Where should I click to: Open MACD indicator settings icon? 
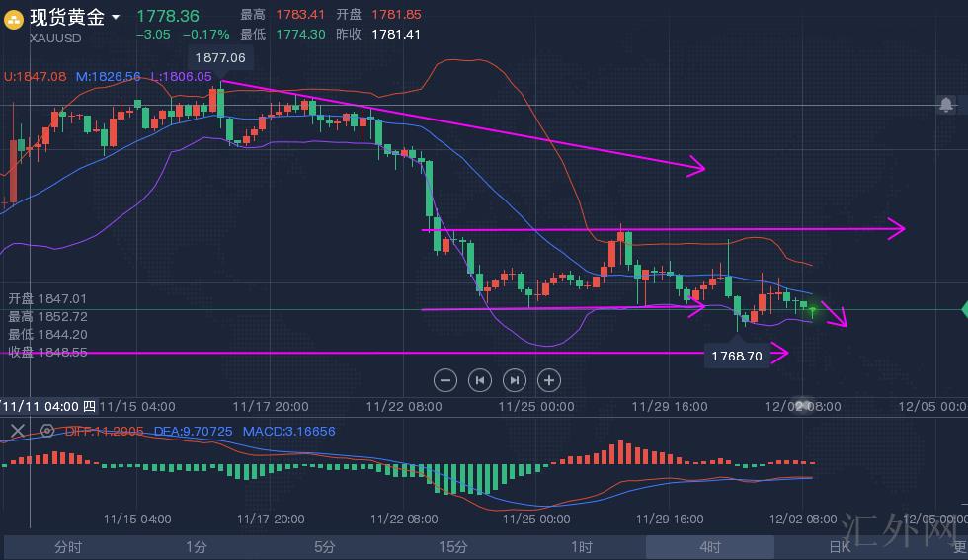[x=47, y=431]
